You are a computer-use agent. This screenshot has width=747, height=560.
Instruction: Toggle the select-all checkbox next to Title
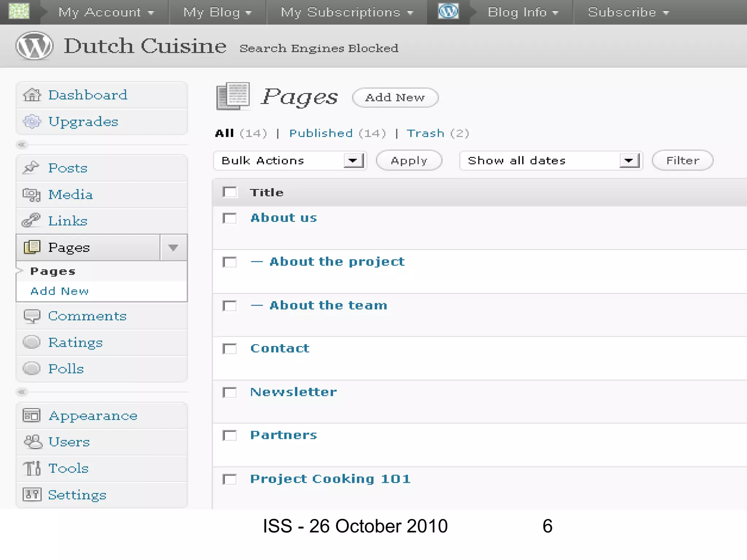[x=230, y=192]
